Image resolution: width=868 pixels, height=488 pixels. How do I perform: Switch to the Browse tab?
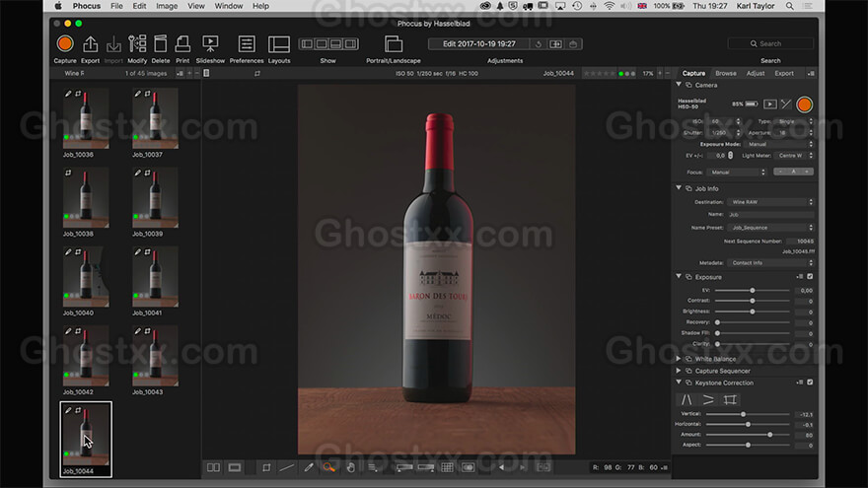tap(725, 73)
